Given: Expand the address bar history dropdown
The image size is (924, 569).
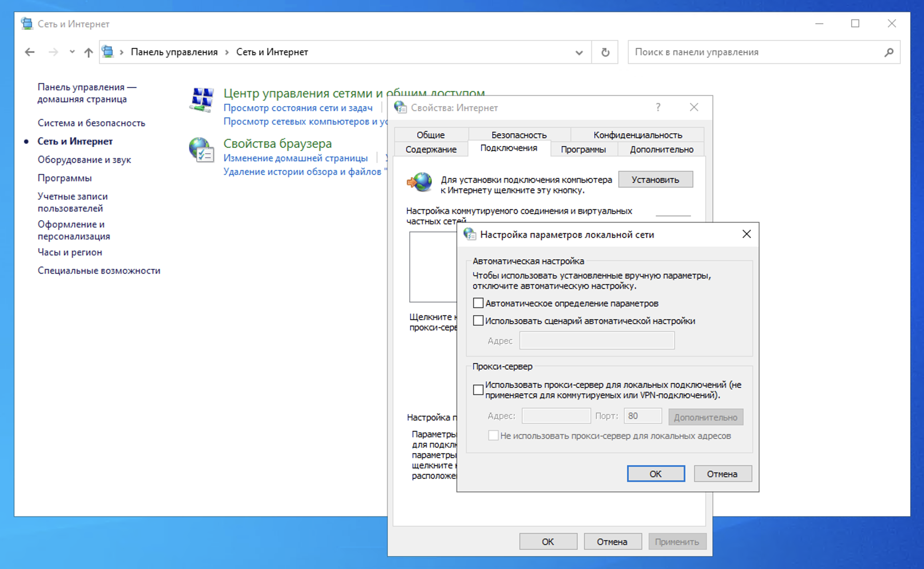Looking at the screenshot, I should click(579, 52).
